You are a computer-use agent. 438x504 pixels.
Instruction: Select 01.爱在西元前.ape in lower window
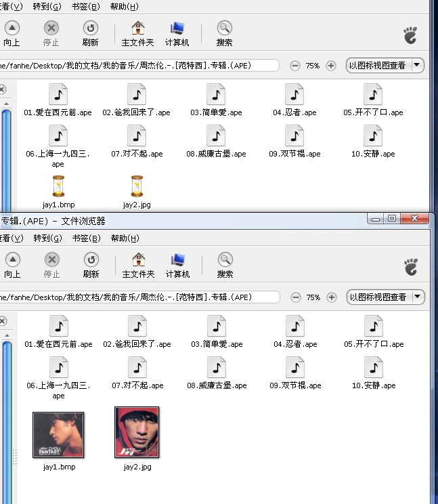pos(59,331)
